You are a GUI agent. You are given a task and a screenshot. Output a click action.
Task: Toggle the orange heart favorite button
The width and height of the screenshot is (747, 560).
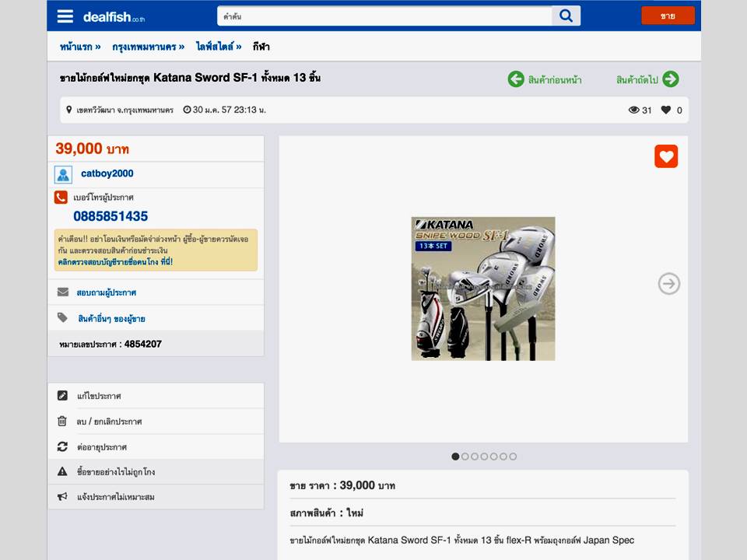tap(666, 156)
